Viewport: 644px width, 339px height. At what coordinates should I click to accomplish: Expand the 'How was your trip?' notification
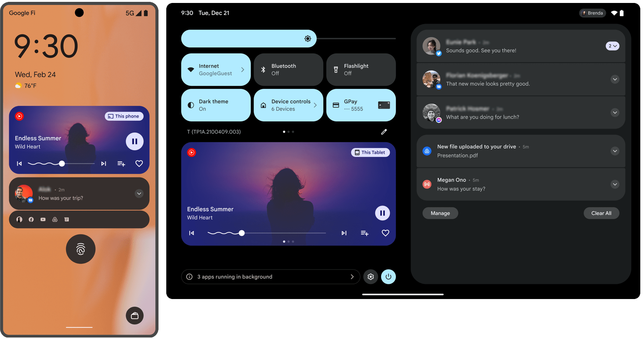139,194
